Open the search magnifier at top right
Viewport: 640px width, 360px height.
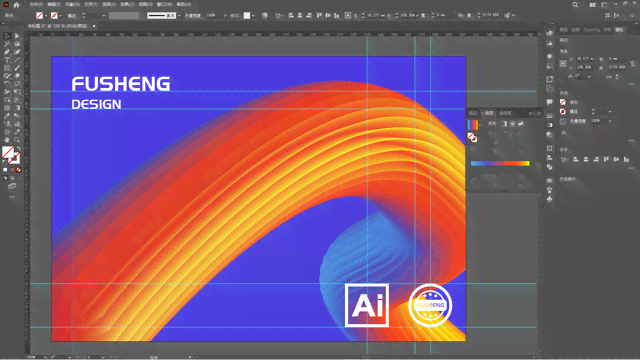click(575, 5)
